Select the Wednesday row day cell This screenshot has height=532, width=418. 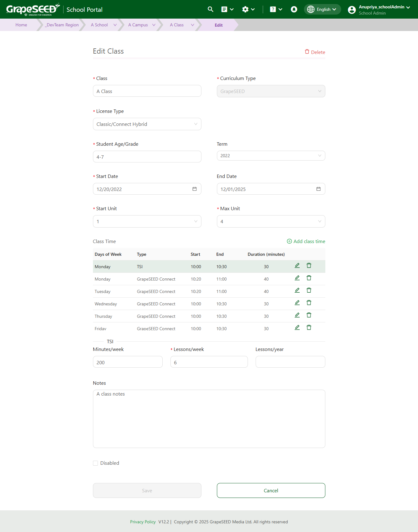tap(106, 304)
